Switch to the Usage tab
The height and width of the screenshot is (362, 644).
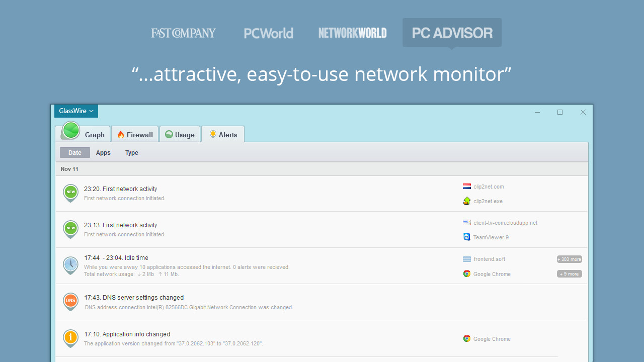tap(180, 134)
